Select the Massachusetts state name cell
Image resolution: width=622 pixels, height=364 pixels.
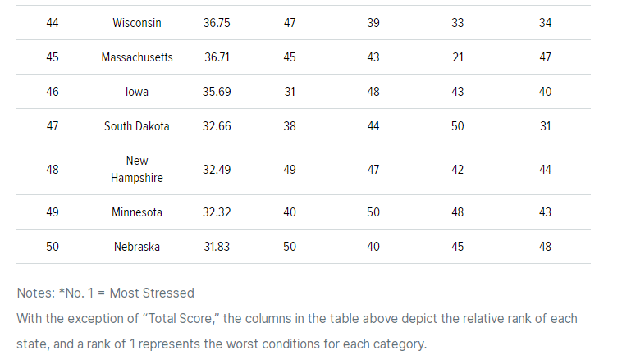point(137,57)
